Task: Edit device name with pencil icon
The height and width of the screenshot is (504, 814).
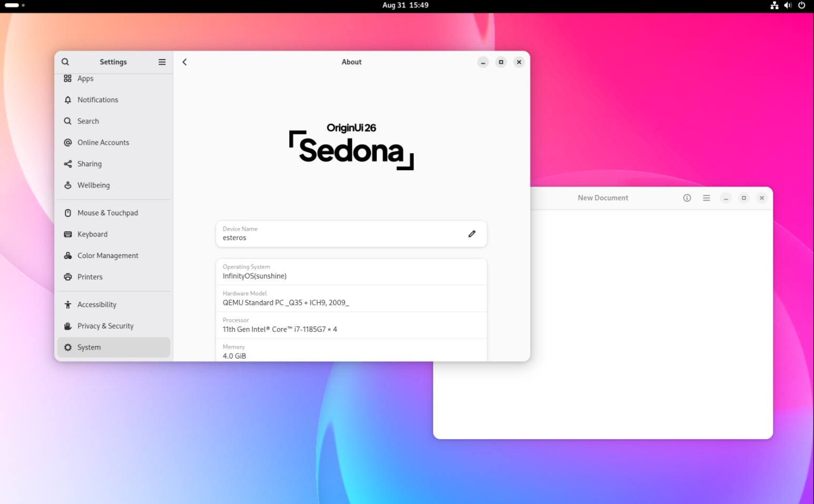Action: (x=472, y=234)
